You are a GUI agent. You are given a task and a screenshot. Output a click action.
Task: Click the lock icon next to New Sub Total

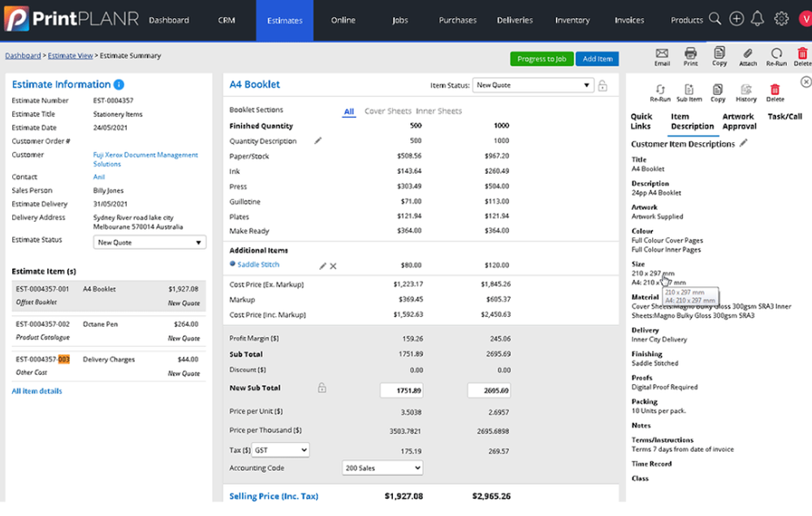[x=322, y=388]
